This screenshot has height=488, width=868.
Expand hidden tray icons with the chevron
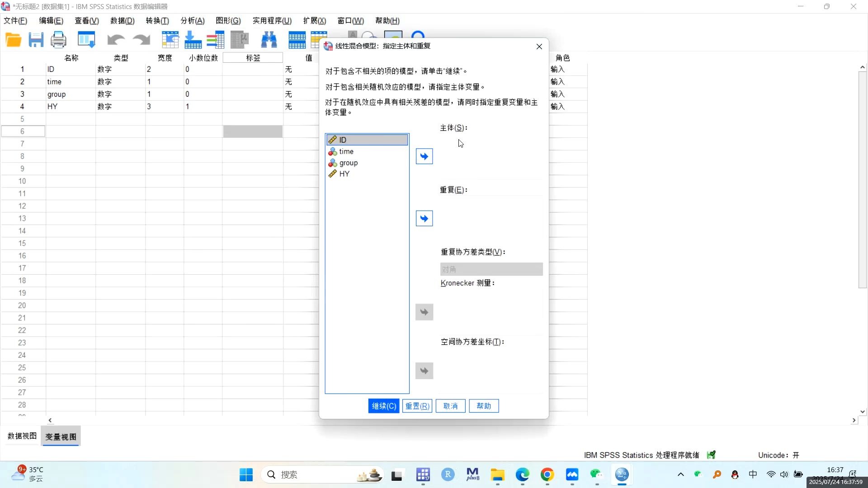click(680, 475)
